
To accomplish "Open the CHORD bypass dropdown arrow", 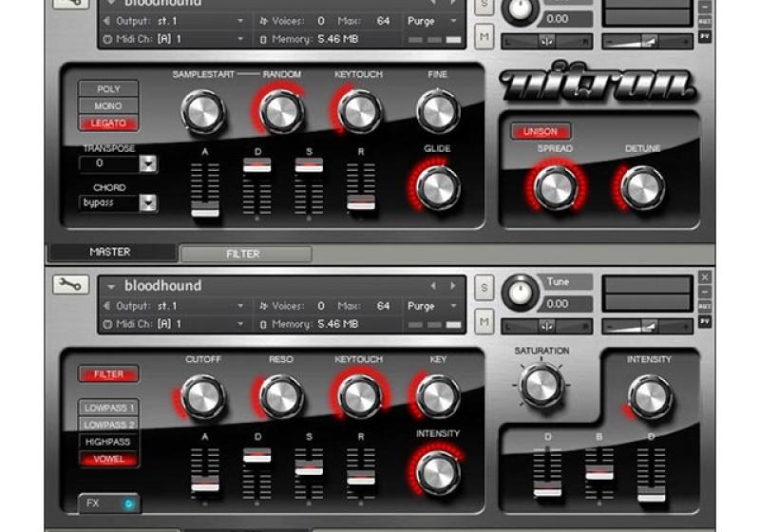I will coord(148,203).
